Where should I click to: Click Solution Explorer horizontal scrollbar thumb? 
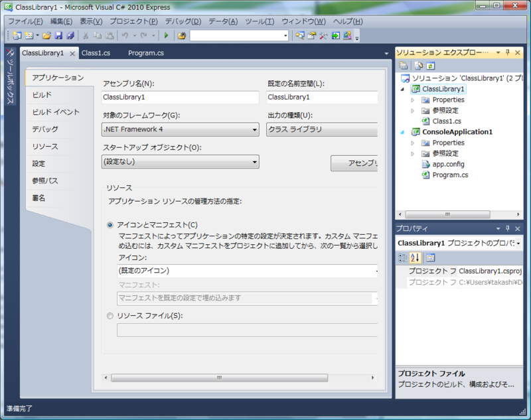447,214
